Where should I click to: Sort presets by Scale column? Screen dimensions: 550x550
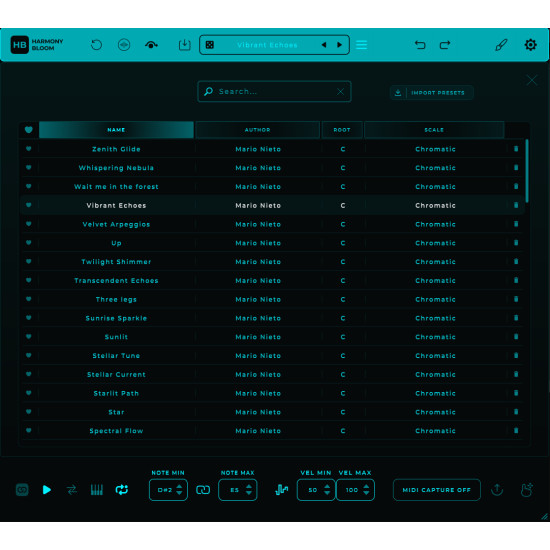(x=434, y=130)
